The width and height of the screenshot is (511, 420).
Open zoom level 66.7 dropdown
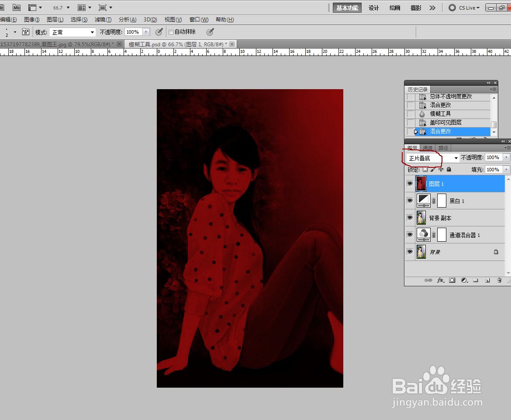pyautogui.click(x=68, y=7)
